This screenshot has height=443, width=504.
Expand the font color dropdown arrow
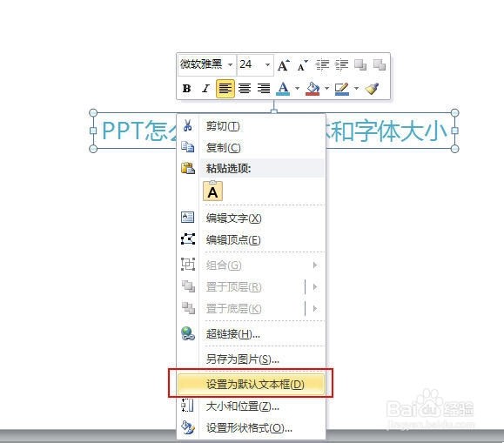coord(298,89)
